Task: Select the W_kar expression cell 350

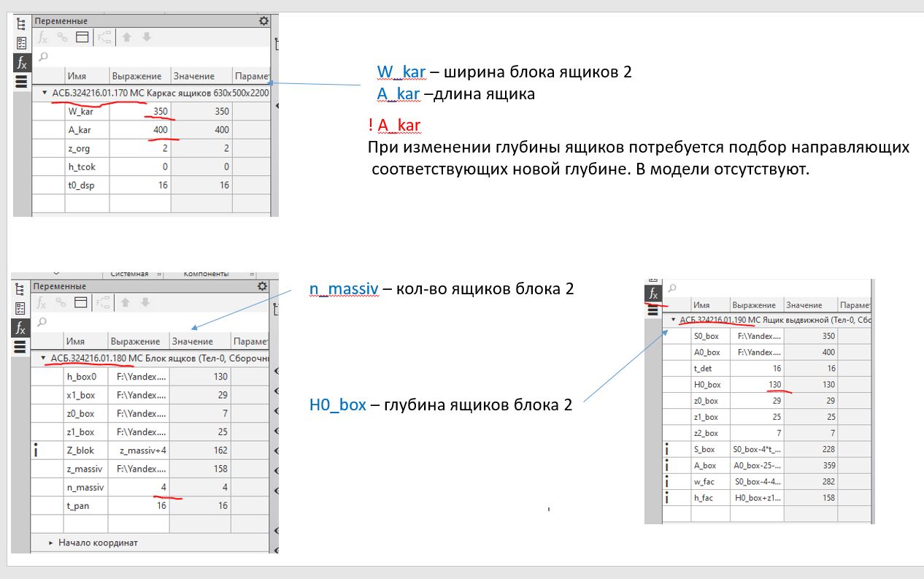Action: pos(139,112)
